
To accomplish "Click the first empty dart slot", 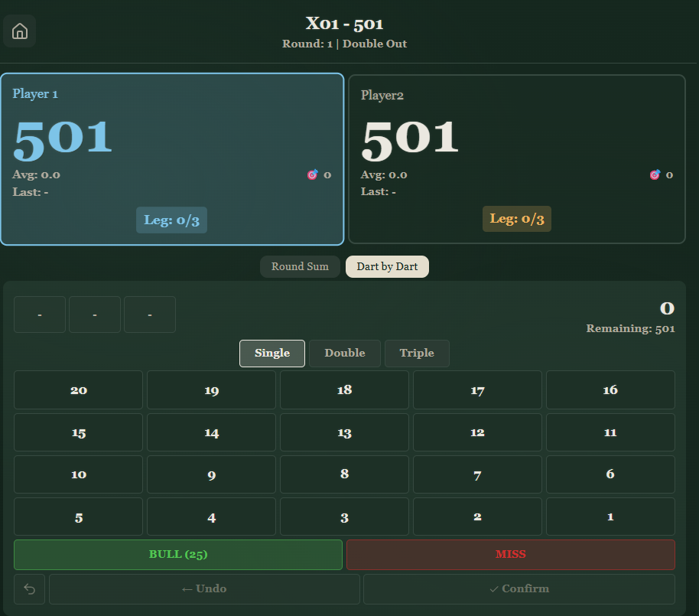I will coord(39,314).
